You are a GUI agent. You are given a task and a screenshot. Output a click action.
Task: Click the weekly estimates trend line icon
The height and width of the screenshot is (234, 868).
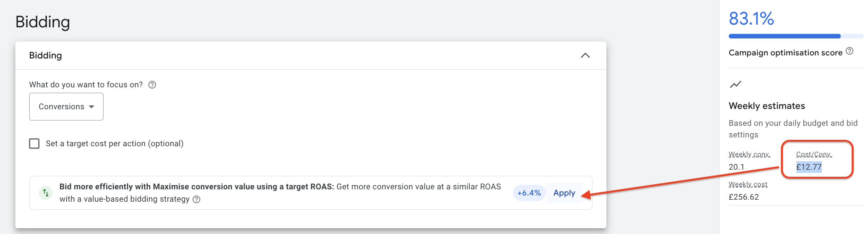735,84
